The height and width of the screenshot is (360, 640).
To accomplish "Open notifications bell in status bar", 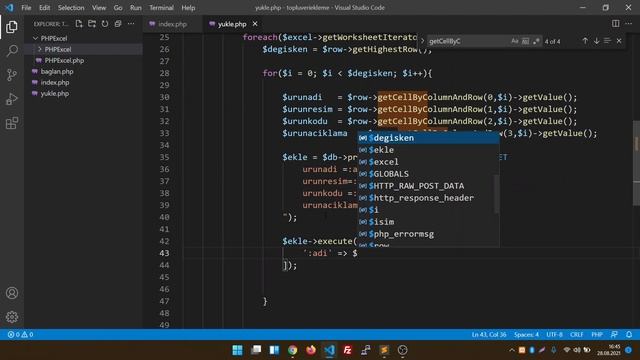I will pyautogui.click(x=629, y=335).
